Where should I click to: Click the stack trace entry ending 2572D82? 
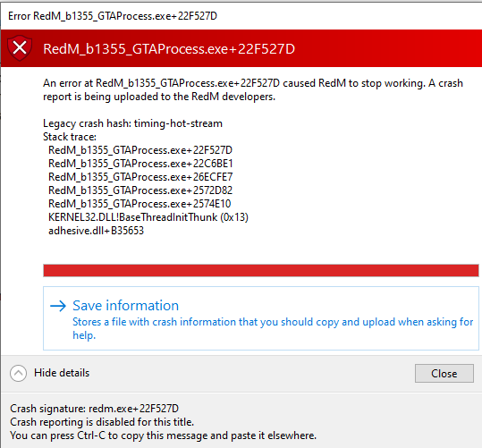click(140, 190)
